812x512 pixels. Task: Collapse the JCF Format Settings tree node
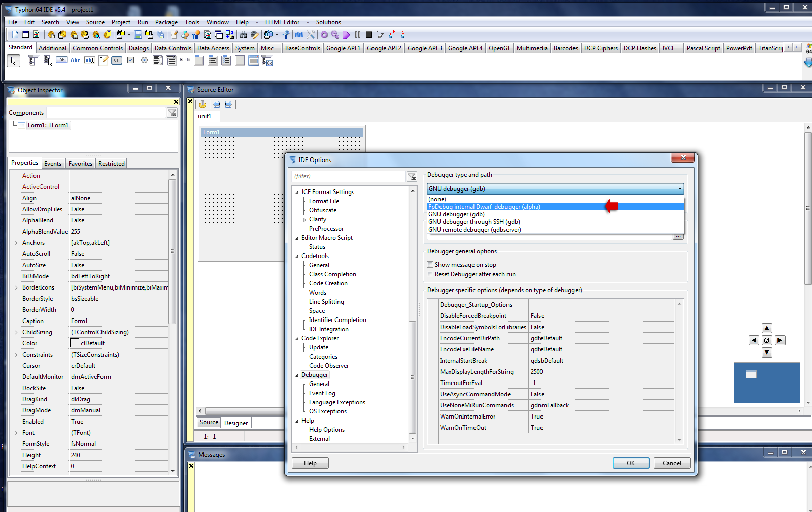(x=297, y=193)
